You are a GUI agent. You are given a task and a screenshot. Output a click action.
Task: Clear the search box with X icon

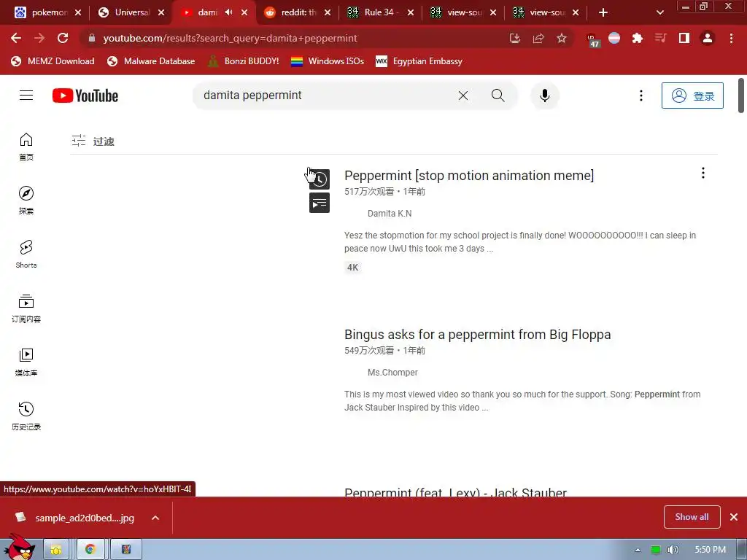463,96
